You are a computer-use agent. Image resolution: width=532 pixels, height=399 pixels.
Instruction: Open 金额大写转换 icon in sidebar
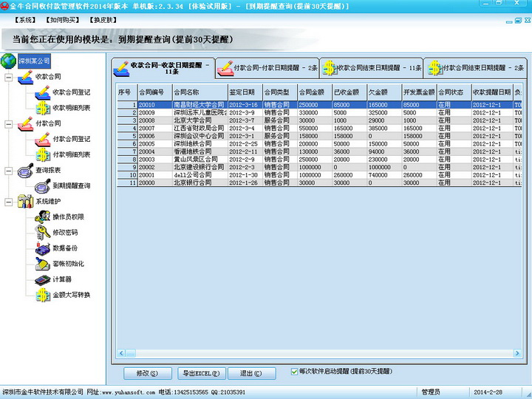pos(41,295)
